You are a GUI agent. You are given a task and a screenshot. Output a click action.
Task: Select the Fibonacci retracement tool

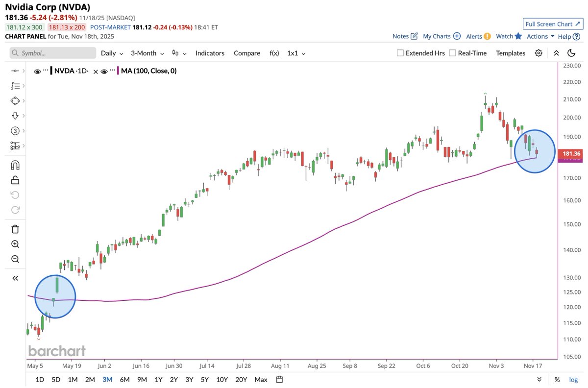pos(15,86)
